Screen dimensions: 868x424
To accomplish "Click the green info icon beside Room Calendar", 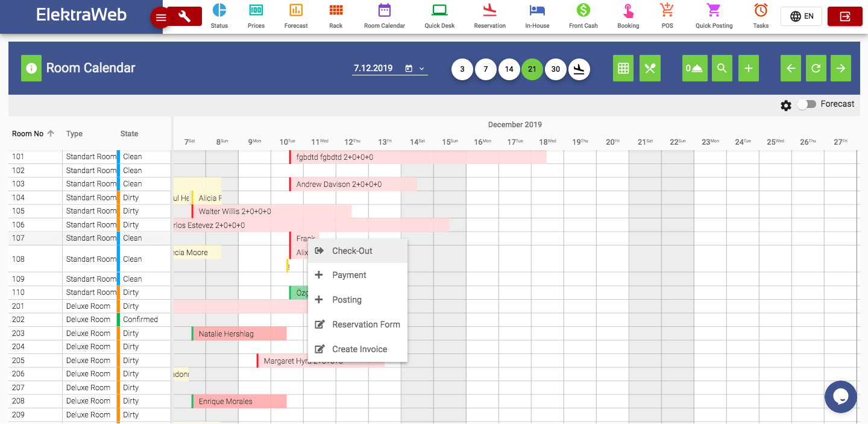I will [x=31, y=68].
